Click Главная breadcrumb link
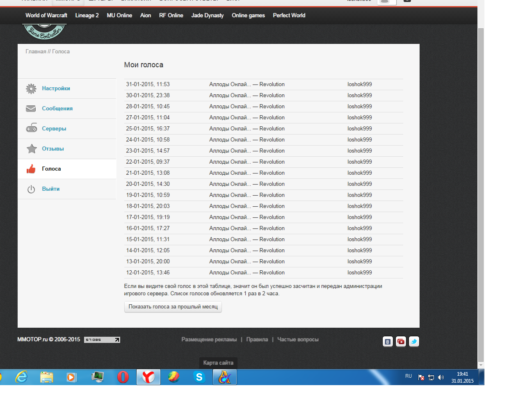 pos(36,52)
